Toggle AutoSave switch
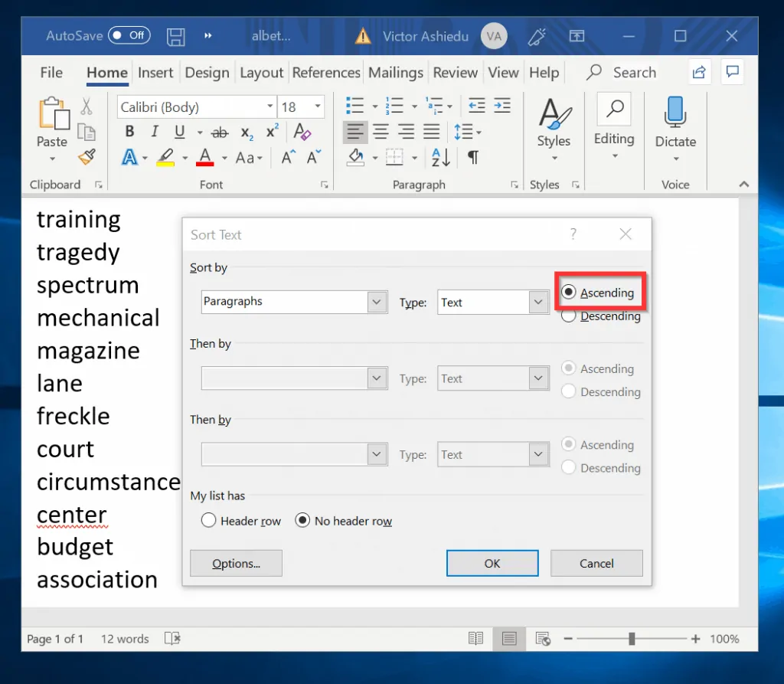 [x=129, y=35]
